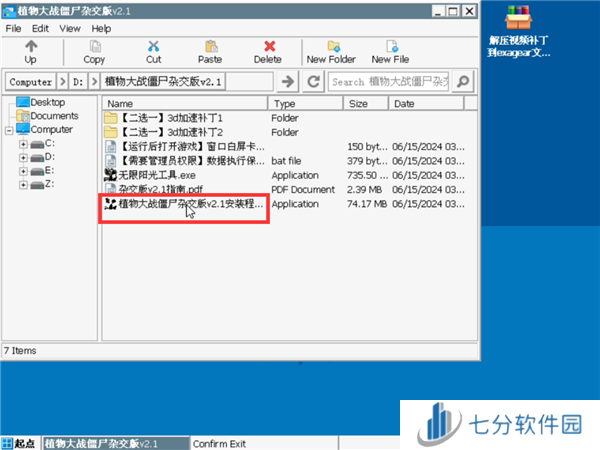Click the Search input field
This screenshot has height=450, width=600.
tap(398, 81)
